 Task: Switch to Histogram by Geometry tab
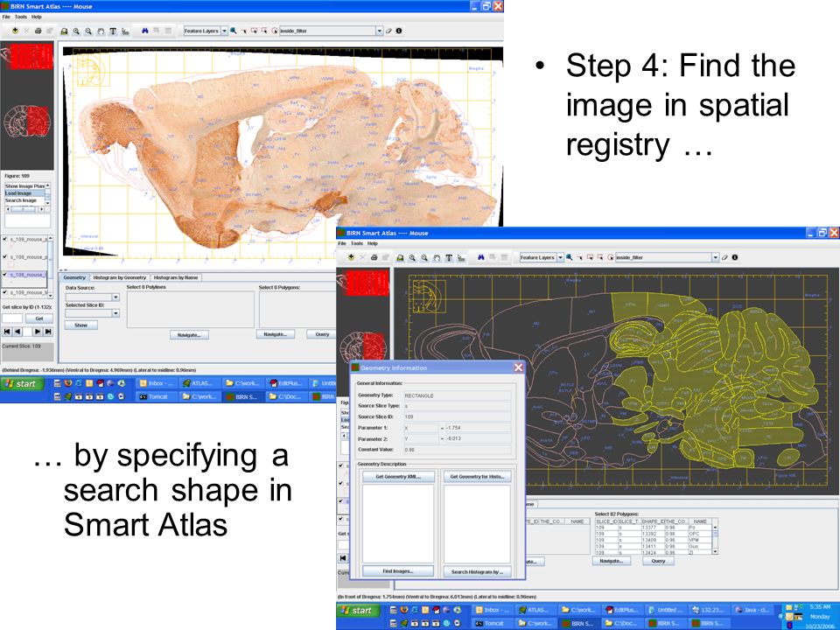tap(120, 277)
